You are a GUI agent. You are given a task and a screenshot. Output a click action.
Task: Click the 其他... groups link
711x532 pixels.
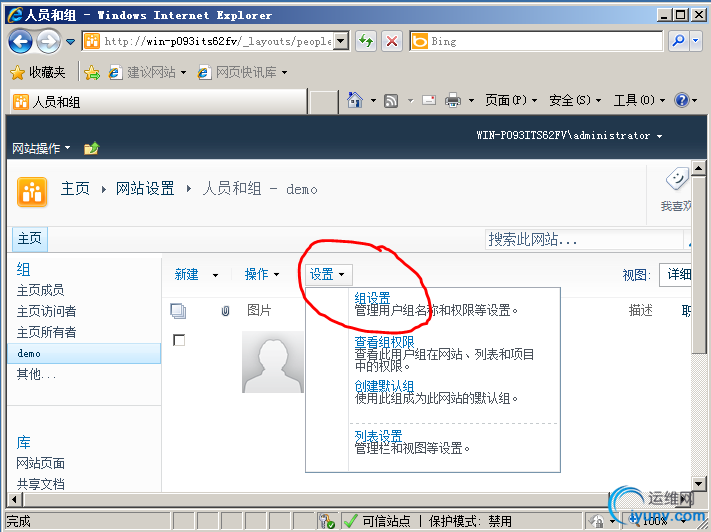[36, 374]
